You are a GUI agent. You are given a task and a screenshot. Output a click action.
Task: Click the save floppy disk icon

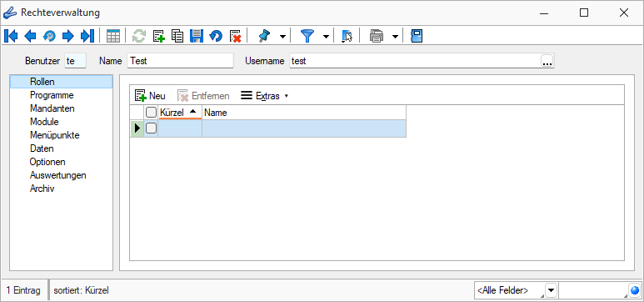click(x=197, y=36)
